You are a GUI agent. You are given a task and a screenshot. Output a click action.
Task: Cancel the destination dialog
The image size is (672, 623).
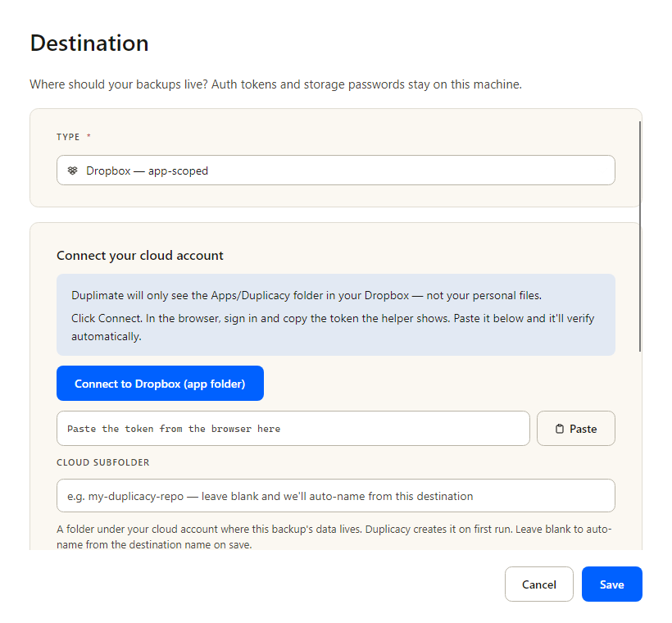tap(538, 584)
